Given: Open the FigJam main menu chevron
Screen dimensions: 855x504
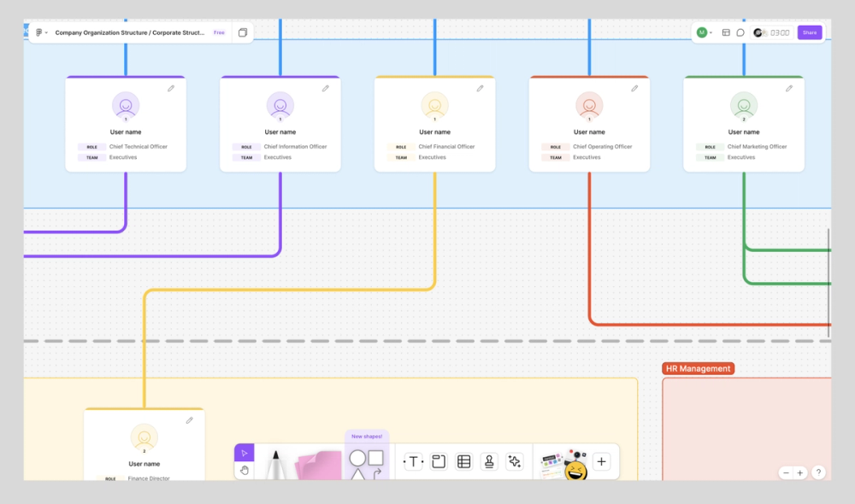Looking at the screenshot, I should click(x=46, y=32).
